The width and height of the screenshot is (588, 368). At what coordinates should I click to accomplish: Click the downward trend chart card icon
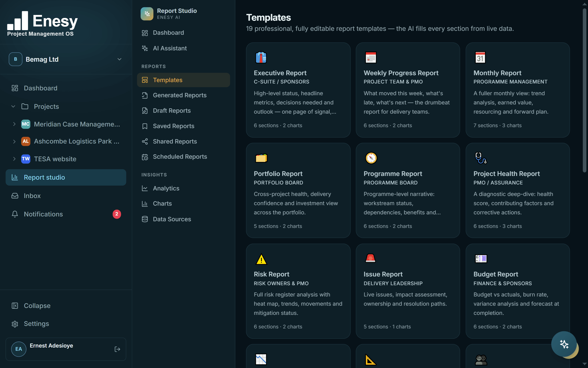261,359
